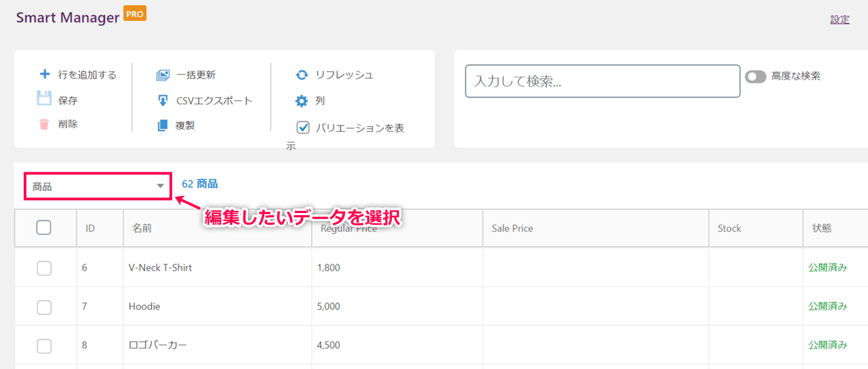The image size is (868, 369).
Task: Check the V-Neck T-Shirt row checkbox
Action: click(x=44, y=268)
